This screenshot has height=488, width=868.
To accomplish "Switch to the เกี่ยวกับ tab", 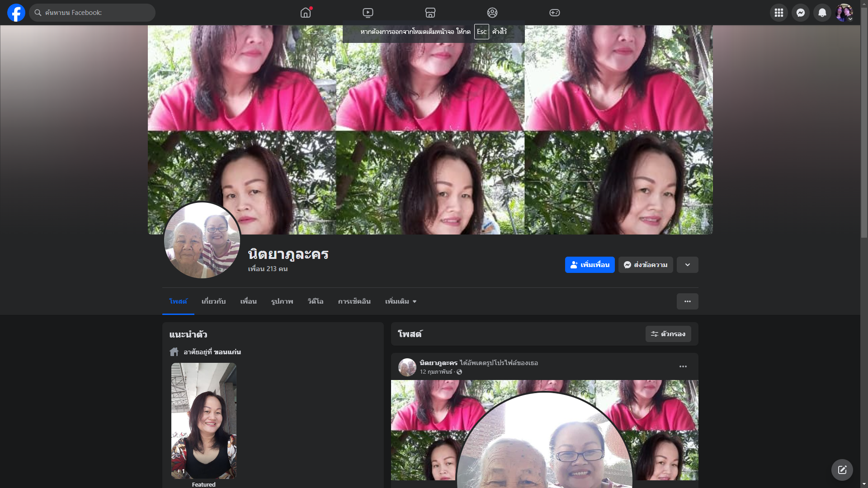I will coord(213,301).
